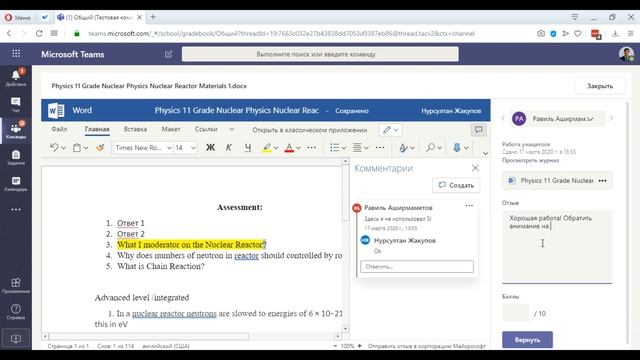Image resolution: width=640 pixels, height=360 pixels.
Task: Click the paragraph alignment icon
Action: [357, 147]
